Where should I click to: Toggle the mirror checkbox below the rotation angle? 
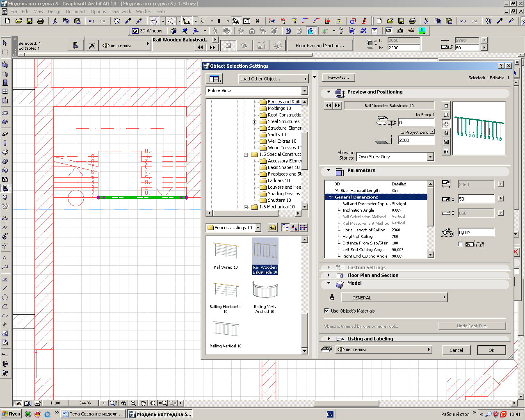[x=460, y=244]
